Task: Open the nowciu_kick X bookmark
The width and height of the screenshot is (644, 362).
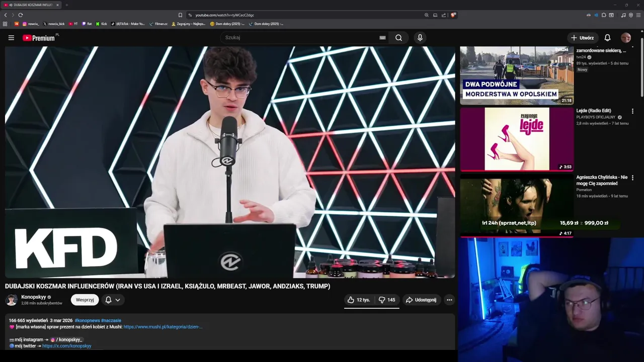Action: point(54,24)
